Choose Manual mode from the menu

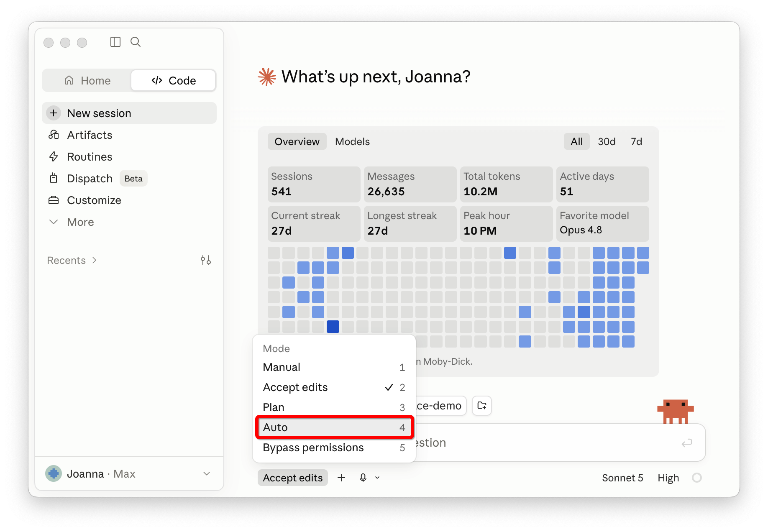(334, 367)
